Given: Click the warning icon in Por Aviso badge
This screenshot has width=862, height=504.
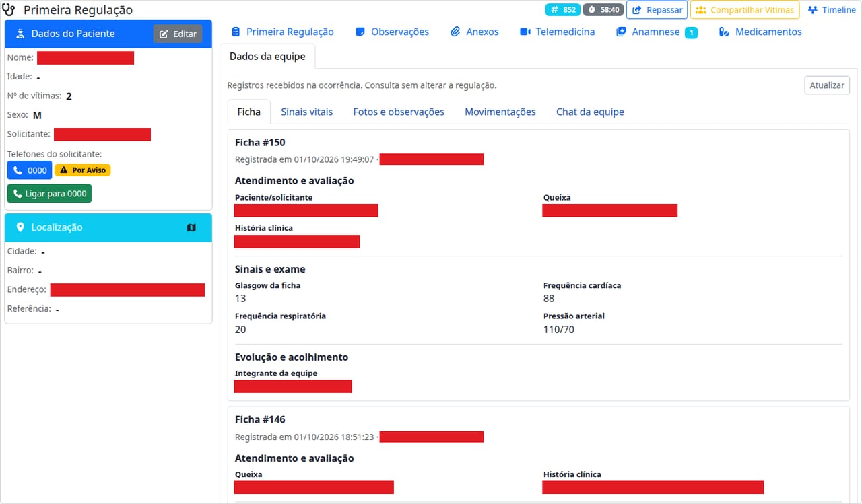Looking at the screenshot, I should point(64,170).
